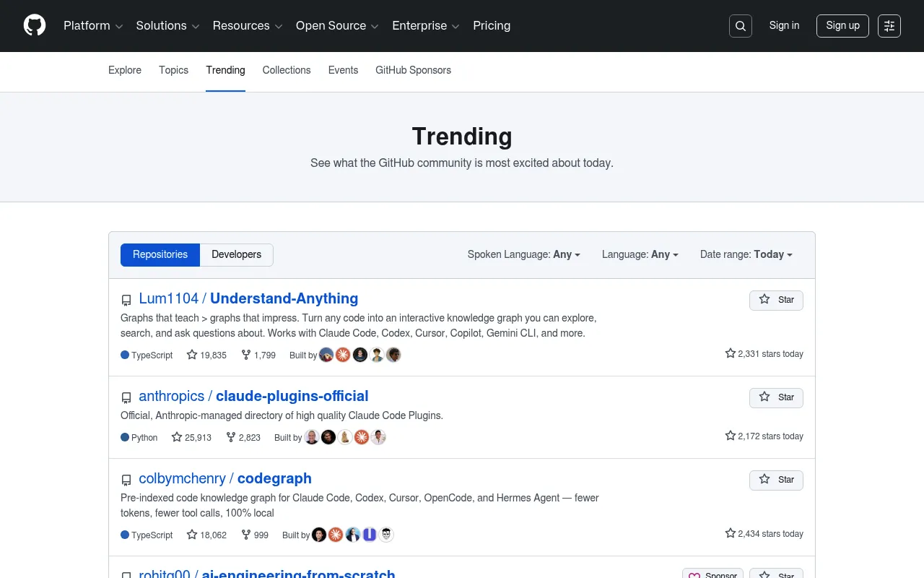Click the Sign in link

pos(784,25)
